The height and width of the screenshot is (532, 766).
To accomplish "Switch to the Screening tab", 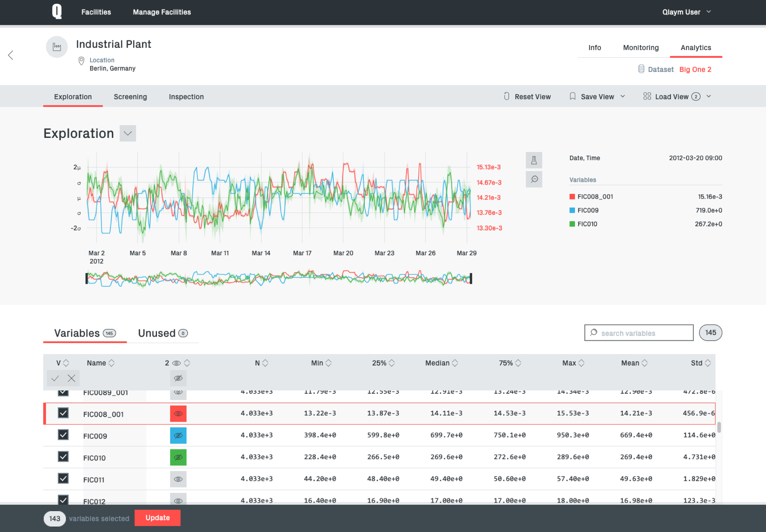I will point(130,97).
